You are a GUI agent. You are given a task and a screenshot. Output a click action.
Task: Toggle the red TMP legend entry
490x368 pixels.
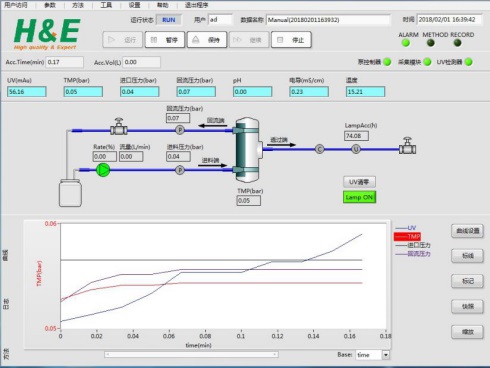[x=407, y=236]
